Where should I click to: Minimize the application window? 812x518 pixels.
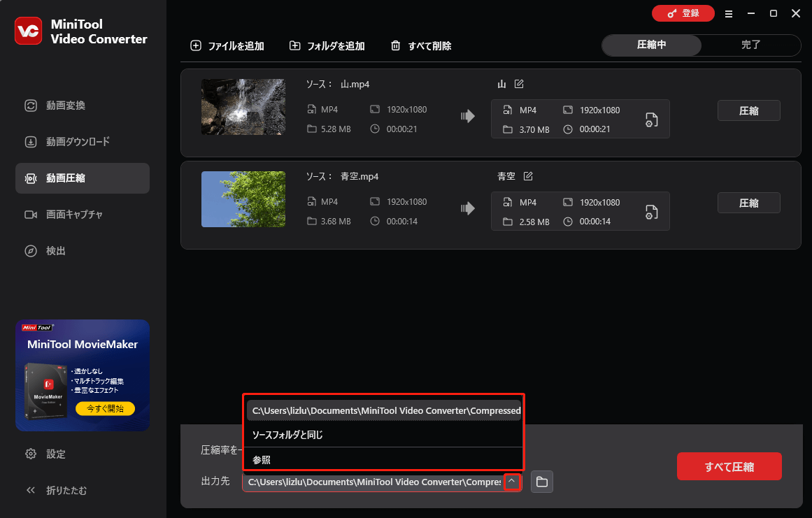[751, 13]
